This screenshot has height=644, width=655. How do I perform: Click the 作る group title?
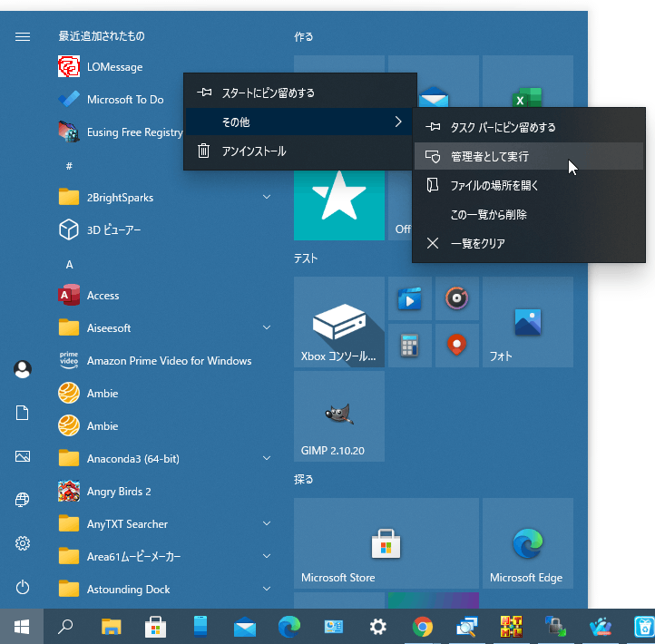304,37
